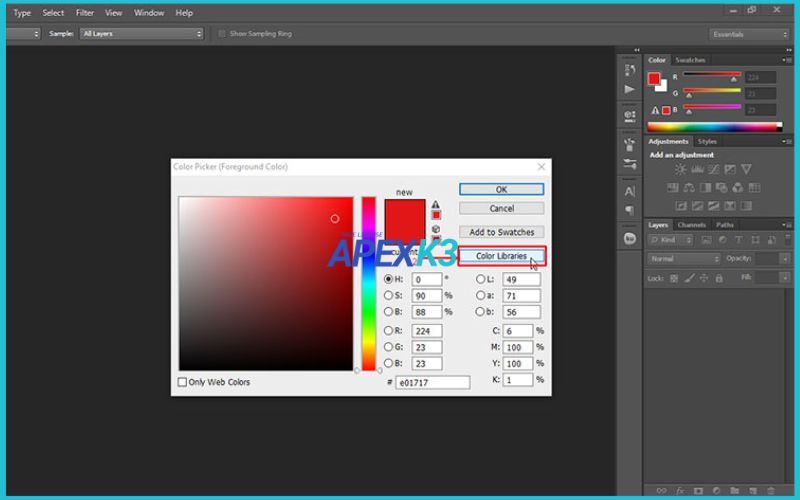The height and width of the screenshot is (500, 800).
Task: Add a Photo Filter adjustment
Action: click(721, 188)
